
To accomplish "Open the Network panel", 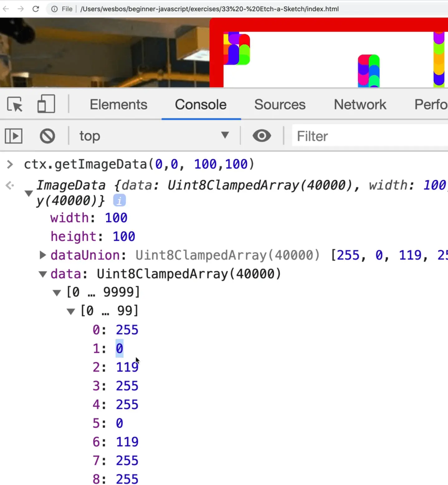I will 360,104.
